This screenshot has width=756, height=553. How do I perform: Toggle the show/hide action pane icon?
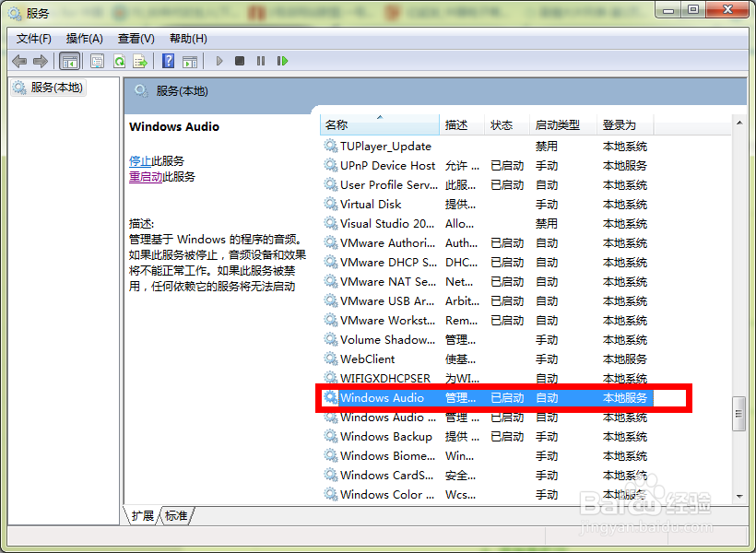(x=190, y=61)
